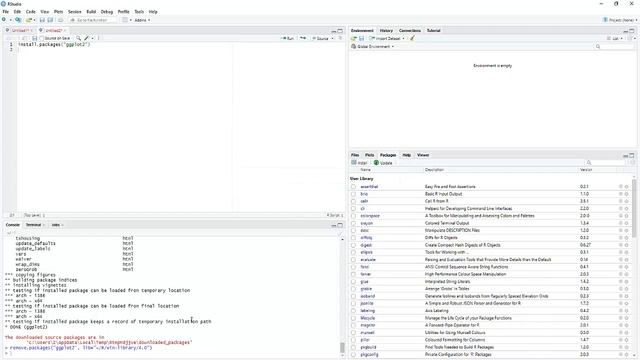This screenshot has width=640, height=360.
Task: Open the Project (None) dropdown
Action: pos(620,20)
